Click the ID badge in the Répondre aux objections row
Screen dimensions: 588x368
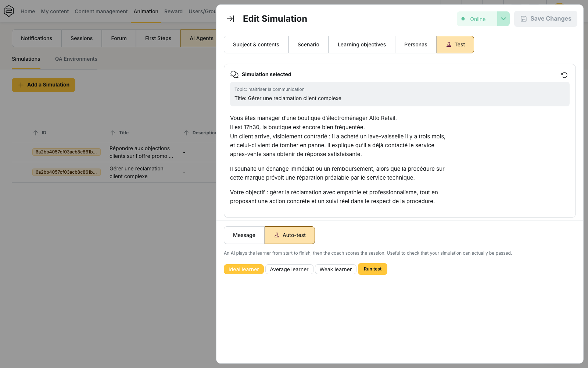(x=66, y=152)
